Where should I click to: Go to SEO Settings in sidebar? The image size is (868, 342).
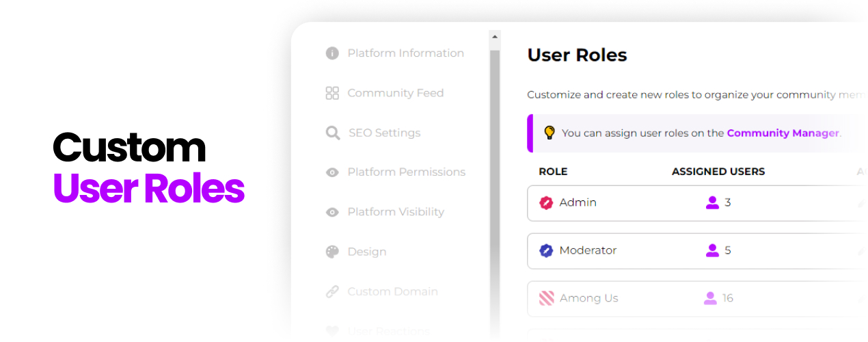click(384, 133)
